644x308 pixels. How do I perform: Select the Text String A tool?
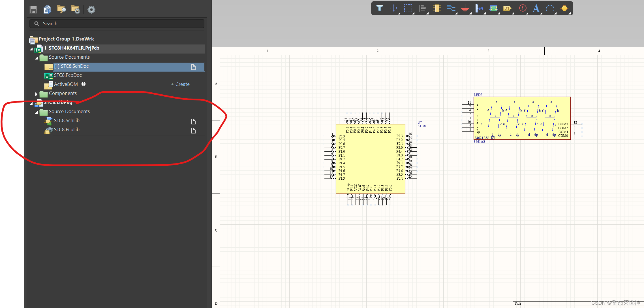pos(536,8)
